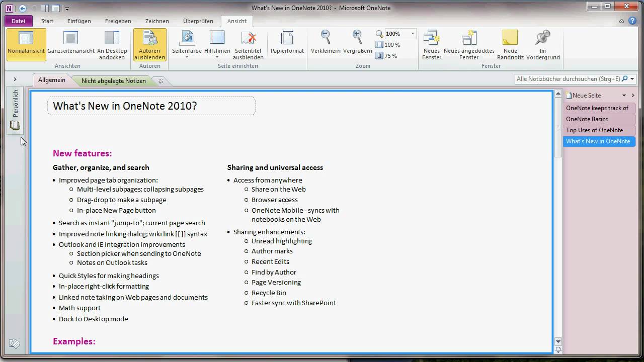
Task: Collapse the page tabs pane
Action: click(633, 96)
